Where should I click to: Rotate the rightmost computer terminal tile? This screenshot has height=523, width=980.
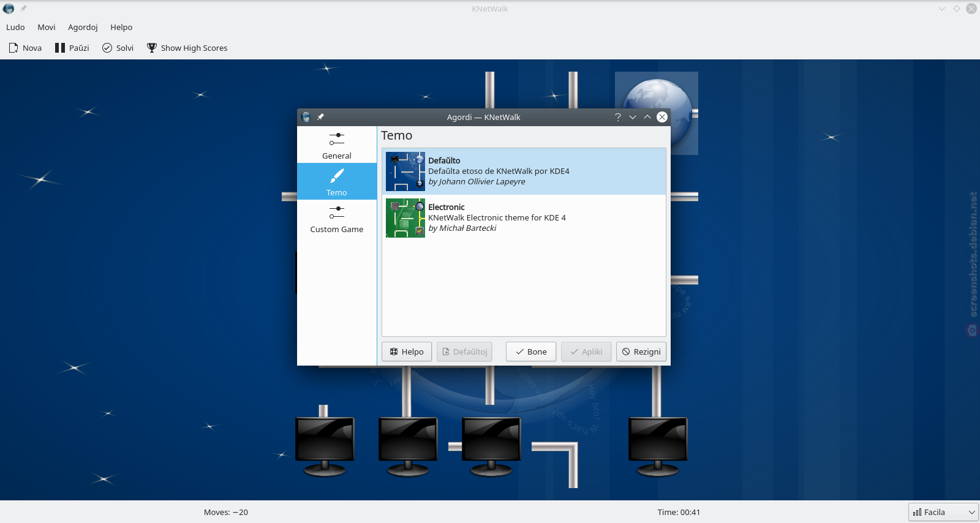point(658,446)
